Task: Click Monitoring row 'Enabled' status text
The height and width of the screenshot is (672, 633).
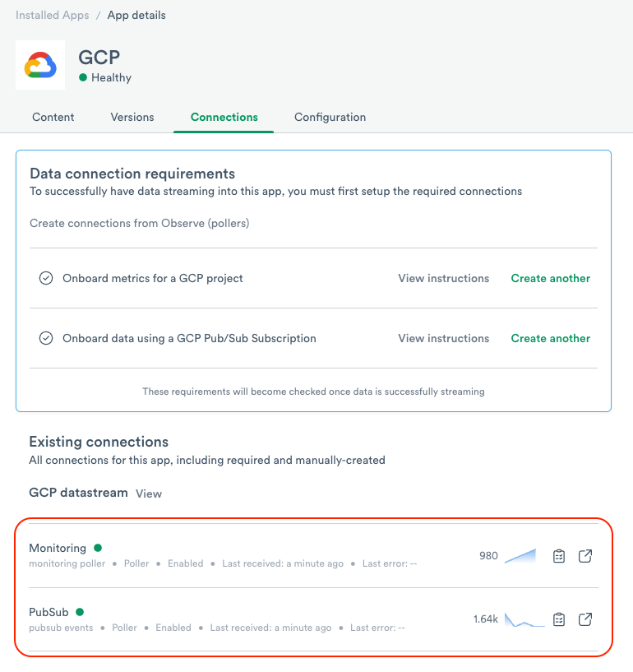Action: tap(186, 563)
